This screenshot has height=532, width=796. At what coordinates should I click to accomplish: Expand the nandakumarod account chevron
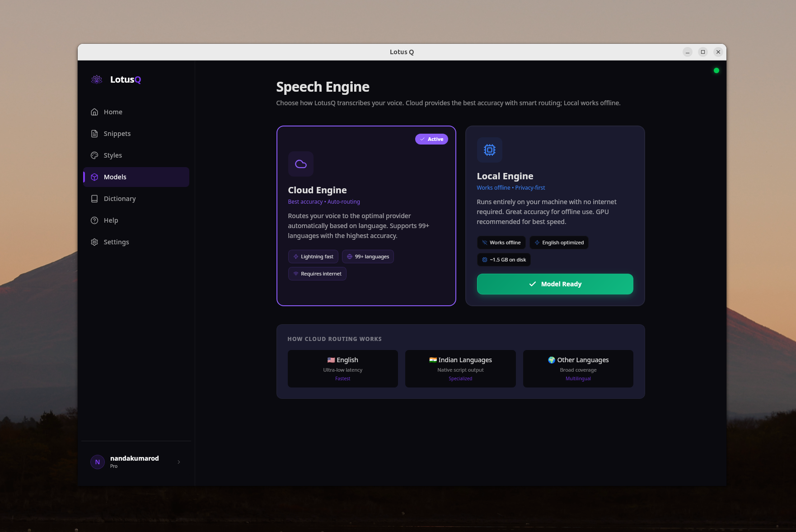(178, 462)
